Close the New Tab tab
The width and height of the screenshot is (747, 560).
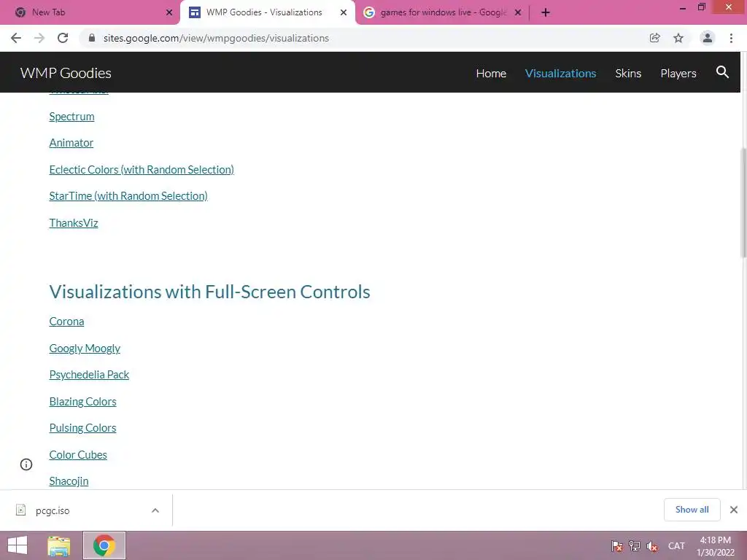click(169, 12)
